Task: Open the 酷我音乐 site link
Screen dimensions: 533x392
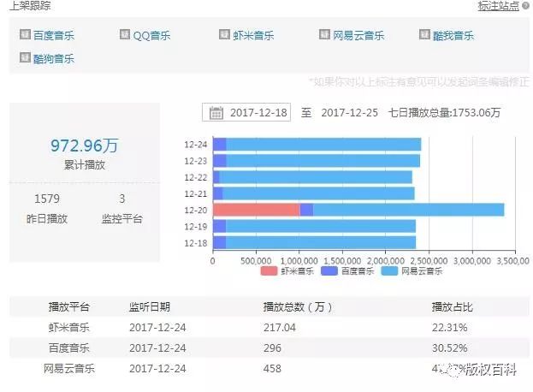Action: pos(453,35)
